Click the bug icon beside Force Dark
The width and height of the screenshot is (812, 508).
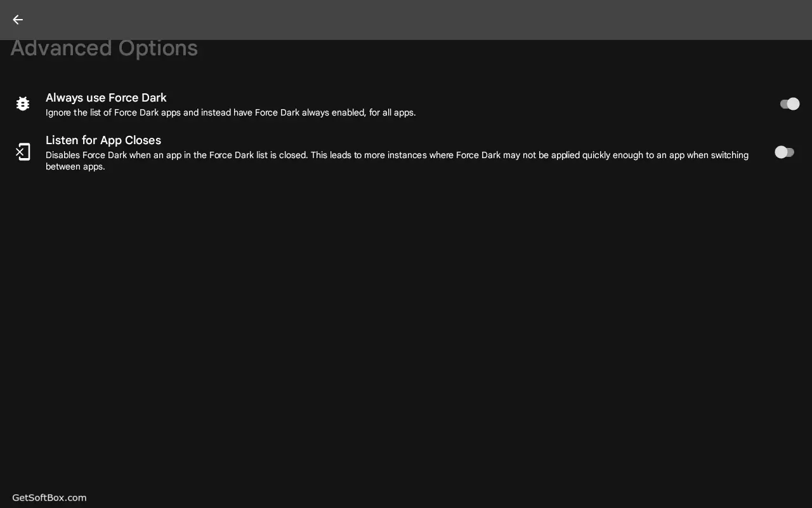(x=23, y=104)
